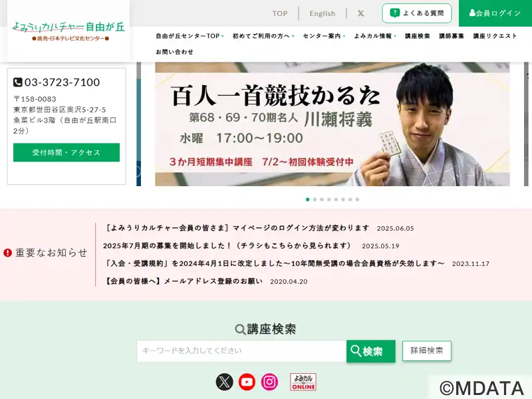Viewport: 532px width, 399px height.
Task: Open the 講座検索 nav menu item
Action: (418, 36)
